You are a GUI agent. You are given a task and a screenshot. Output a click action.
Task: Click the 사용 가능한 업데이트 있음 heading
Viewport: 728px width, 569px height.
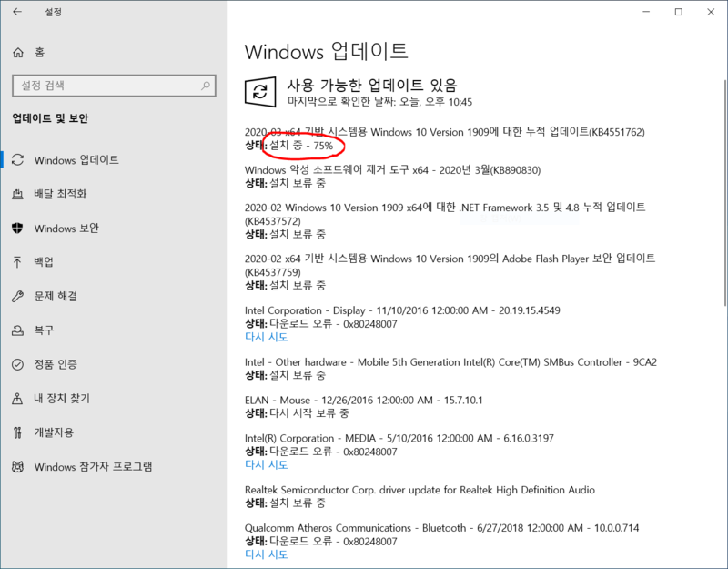point(372,85)
